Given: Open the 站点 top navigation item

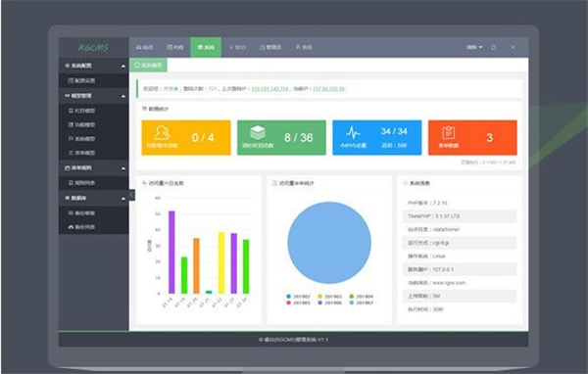Looking at the screenshot, I should [x=145, y=47].
